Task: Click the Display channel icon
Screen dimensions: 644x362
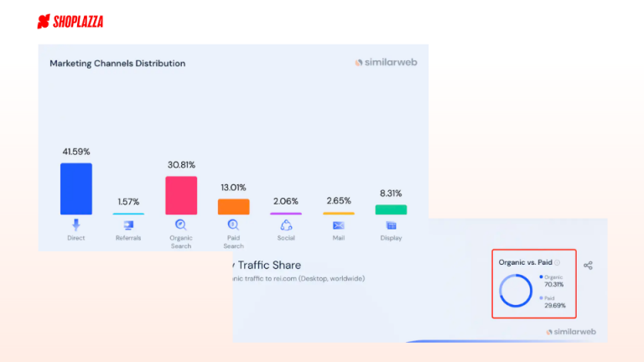Action: [x=391, y=225]
